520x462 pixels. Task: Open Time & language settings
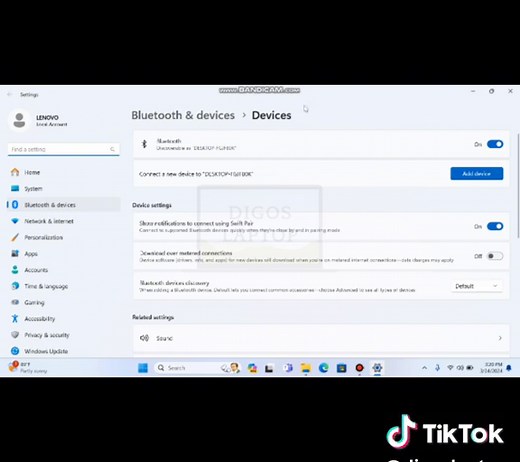[63, 286]
